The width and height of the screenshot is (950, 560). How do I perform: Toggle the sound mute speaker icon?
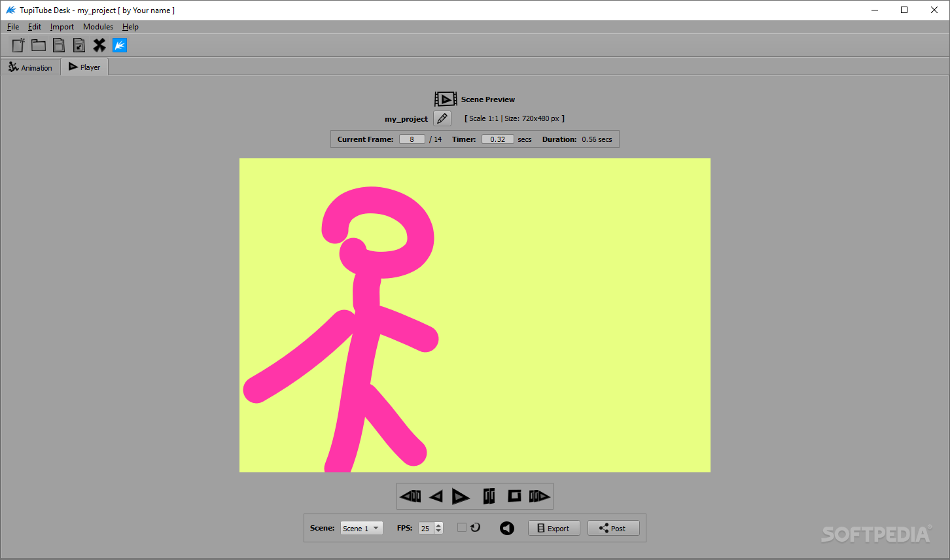pyautogui.click(x=507, y=528)
